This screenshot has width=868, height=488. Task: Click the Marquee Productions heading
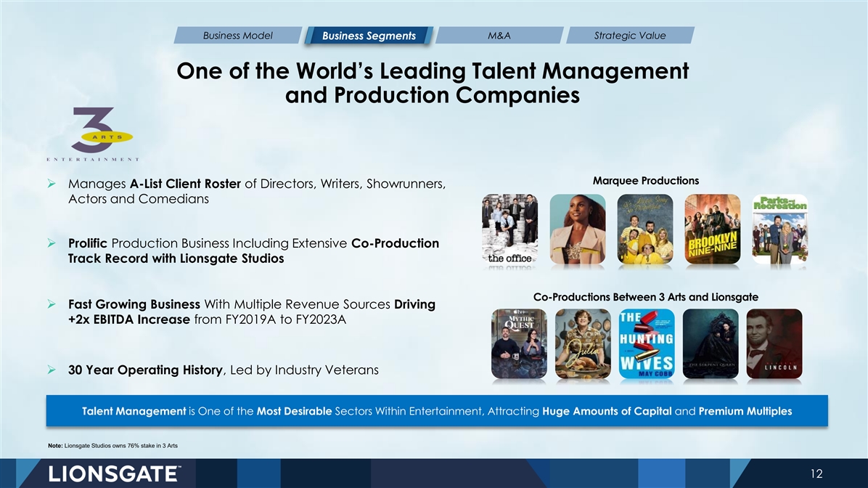[x=645, y=180]
